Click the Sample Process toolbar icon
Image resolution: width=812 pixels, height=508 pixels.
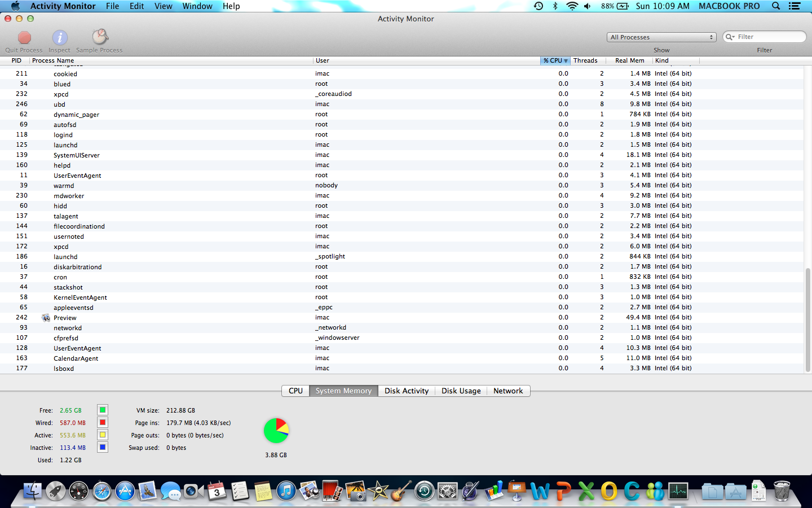point(100,37)
